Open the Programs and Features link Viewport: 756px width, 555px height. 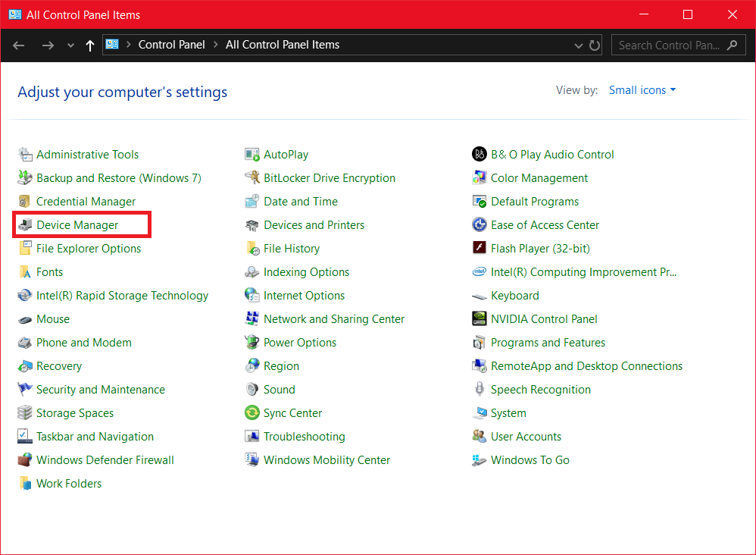[x=548, y=343]
